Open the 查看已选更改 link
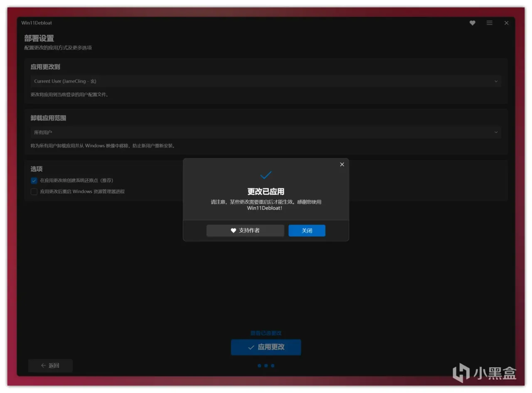Screen dimensions: 532x393 266,333
